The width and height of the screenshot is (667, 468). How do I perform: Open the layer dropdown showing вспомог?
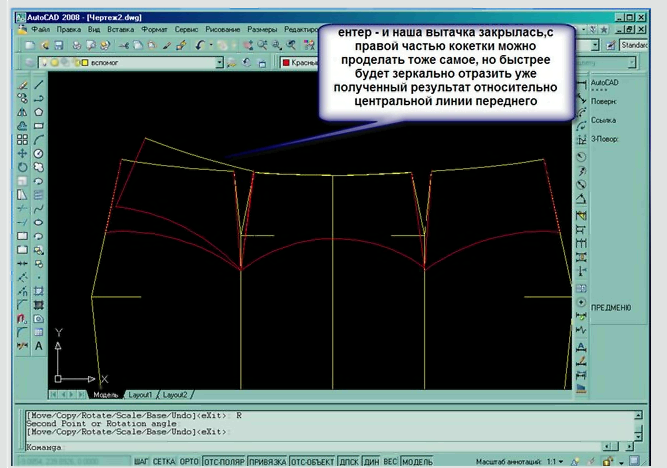coord(219,63)
